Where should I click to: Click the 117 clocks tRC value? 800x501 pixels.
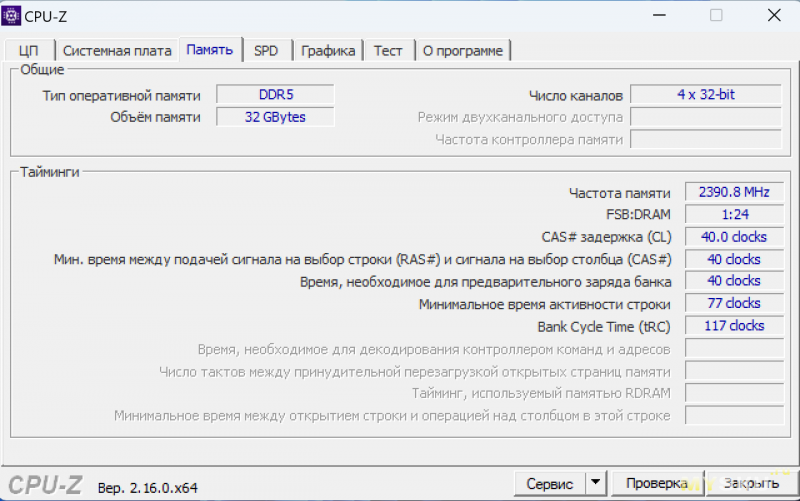[x=734, y=325]
